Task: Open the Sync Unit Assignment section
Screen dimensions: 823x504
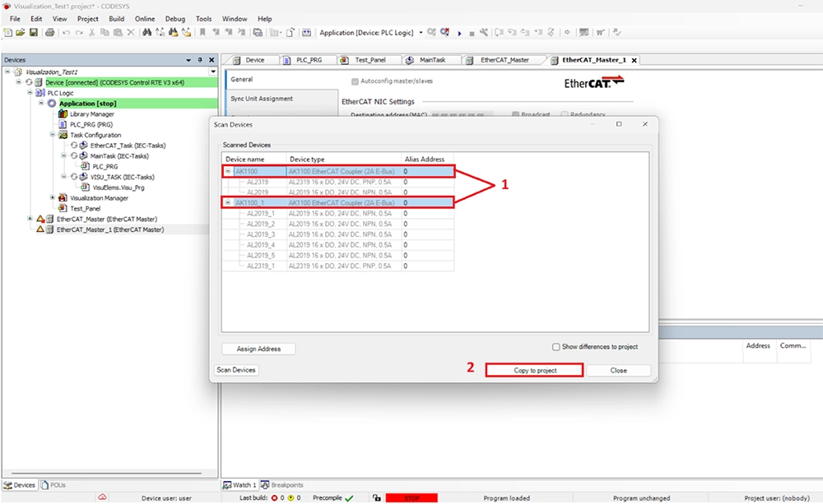Action: coord(262,99)
